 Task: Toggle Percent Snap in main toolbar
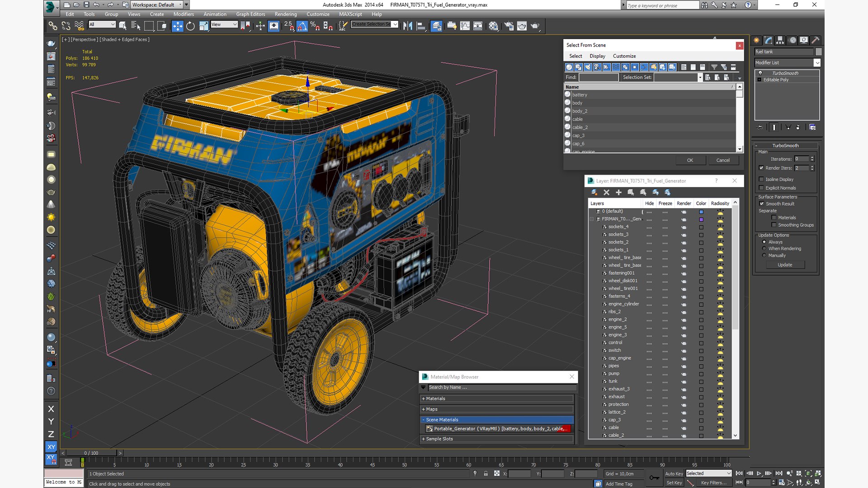315,26
